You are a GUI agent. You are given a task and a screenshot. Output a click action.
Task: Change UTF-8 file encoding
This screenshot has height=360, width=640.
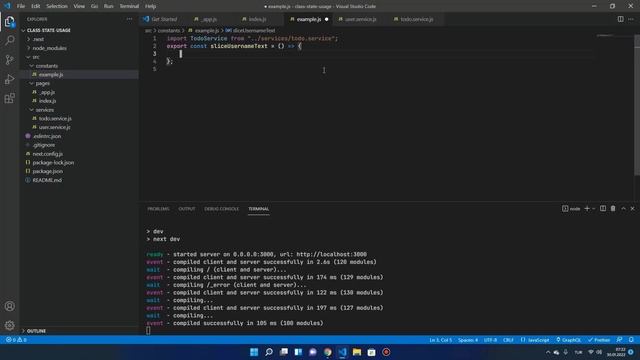pos(490,340)
